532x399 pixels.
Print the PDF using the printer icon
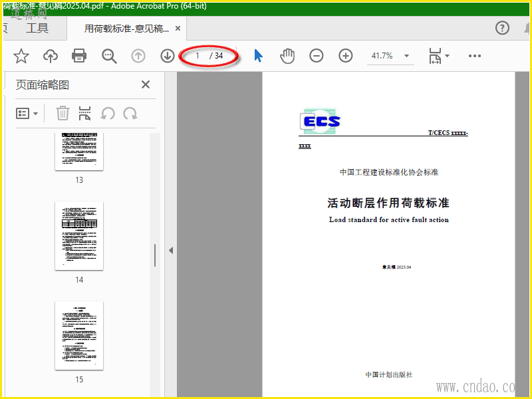pyautogui.click(x=79, y=56)
